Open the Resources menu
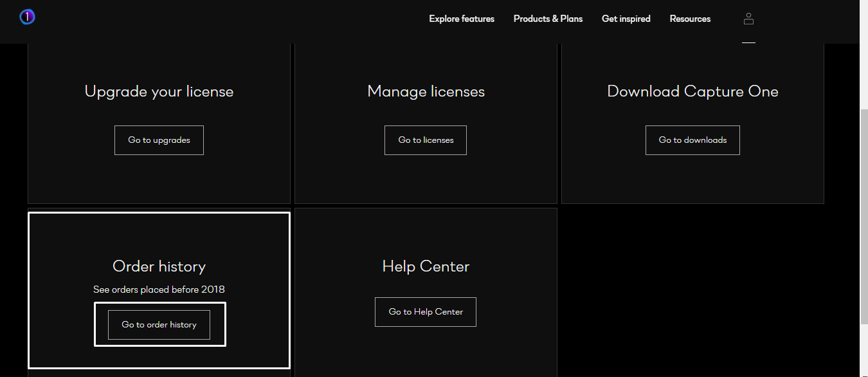The height and width of the screenshot is (377, 868). tap(690, 19)
